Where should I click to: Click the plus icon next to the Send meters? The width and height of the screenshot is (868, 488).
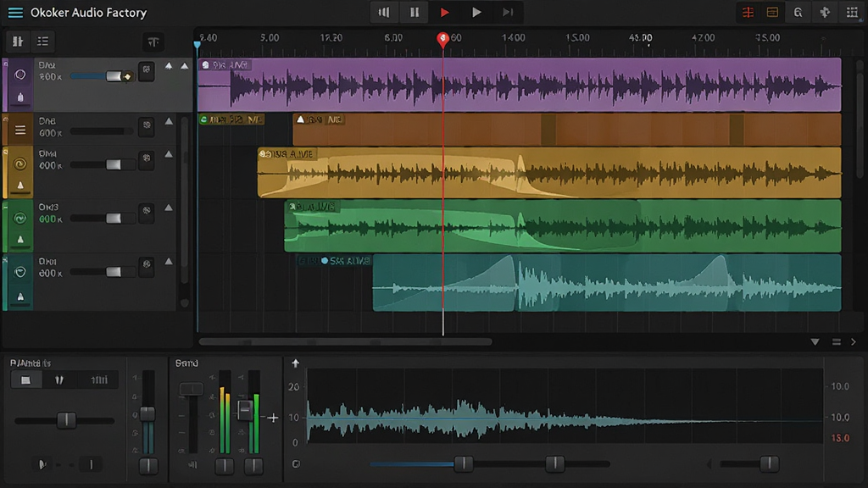[x=273, y=418]
